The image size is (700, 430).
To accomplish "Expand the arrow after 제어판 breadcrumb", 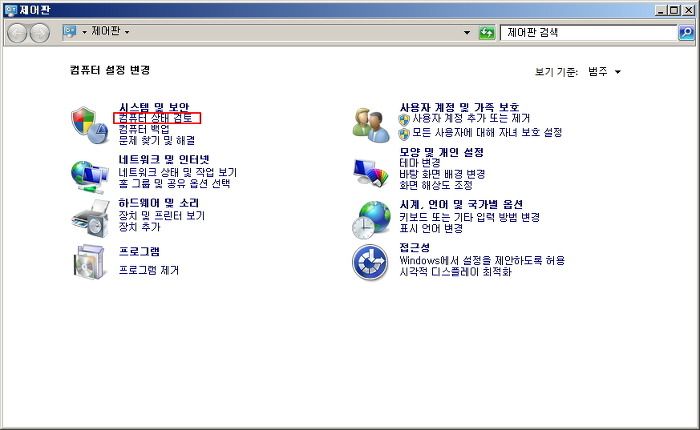I will [127, 32].
